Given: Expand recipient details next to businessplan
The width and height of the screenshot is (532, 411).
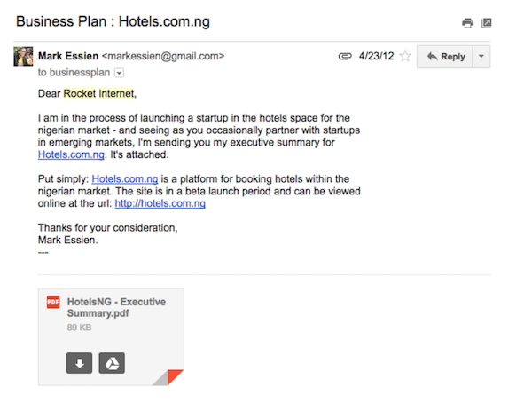Looking at the screenshot, I should pyautogui.click(x=120, y=72).
